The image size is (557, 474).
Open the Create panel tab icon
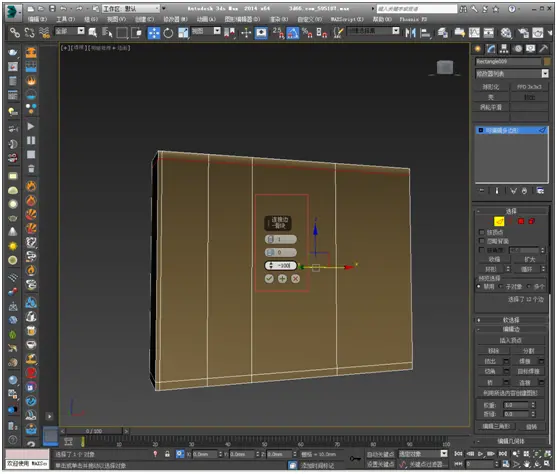(478, 49)
